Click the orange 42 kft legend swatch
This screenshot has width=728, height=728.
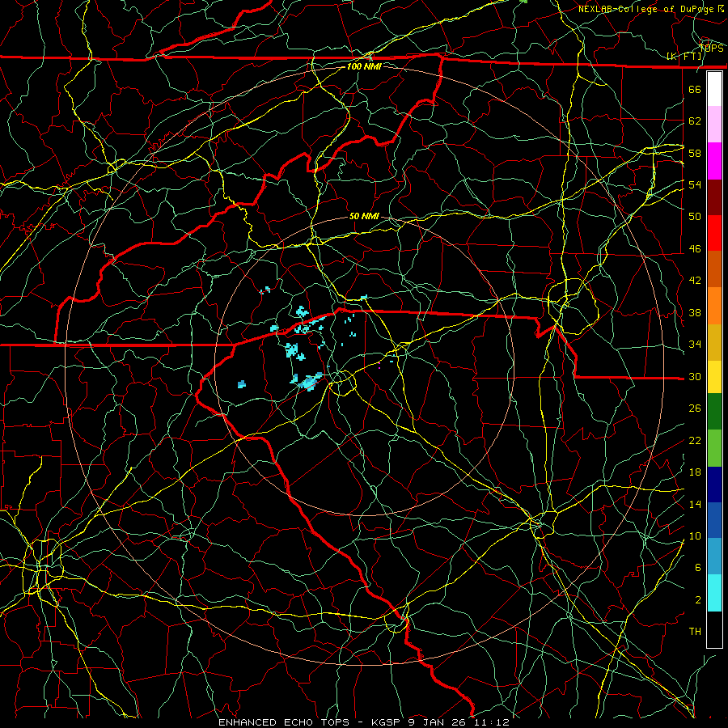pyautogui.click(x=714, y=306)
